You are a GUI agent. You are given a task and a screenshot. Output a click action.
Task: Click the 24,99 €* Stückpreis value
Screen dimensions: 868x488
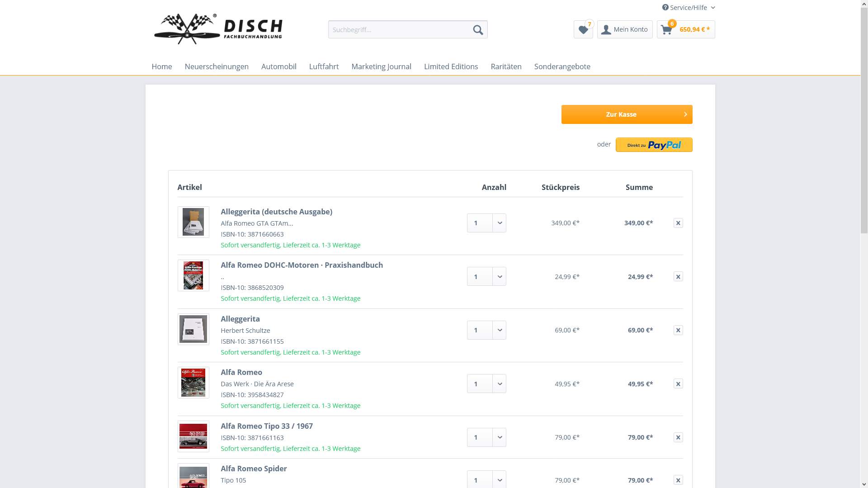[x=567, y=277]
